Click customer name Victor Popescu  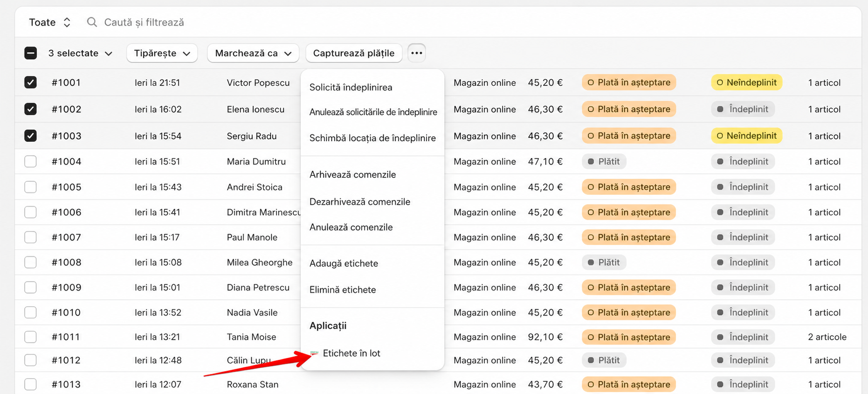(x=258, y=83)
